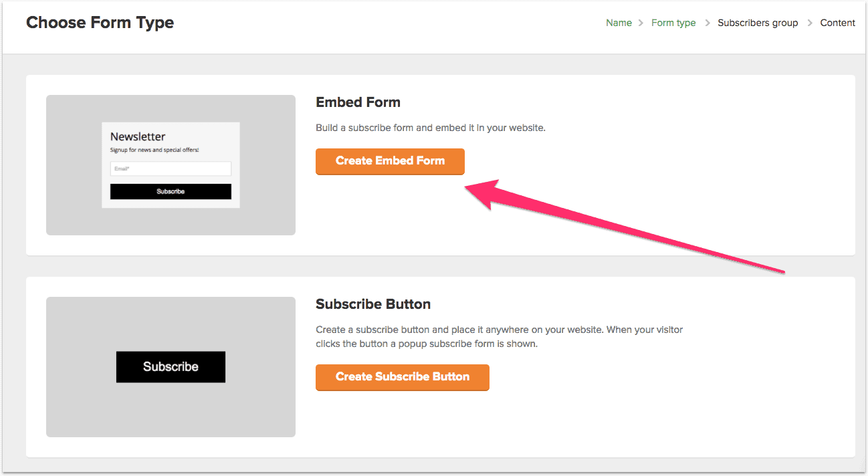
Task: Click the Embed Form heading
Action: click(358, 102)
